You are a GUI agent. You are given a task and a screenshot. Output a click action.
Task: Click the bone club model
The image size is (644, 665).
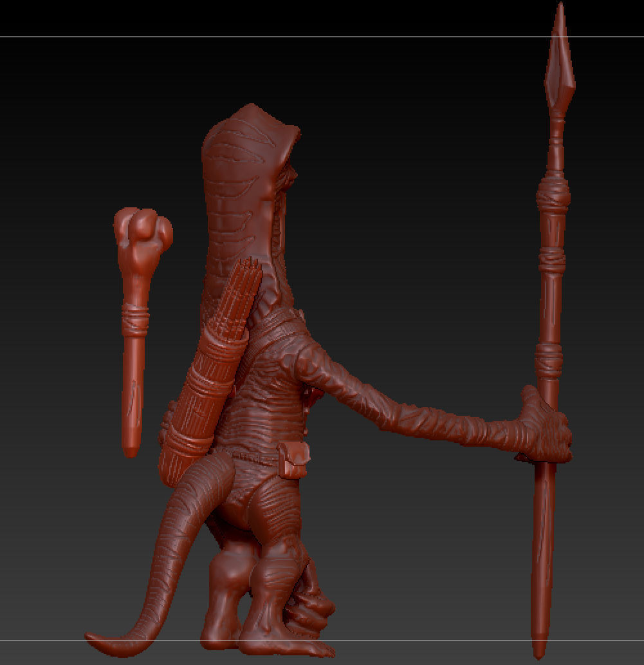click(138, 331)
